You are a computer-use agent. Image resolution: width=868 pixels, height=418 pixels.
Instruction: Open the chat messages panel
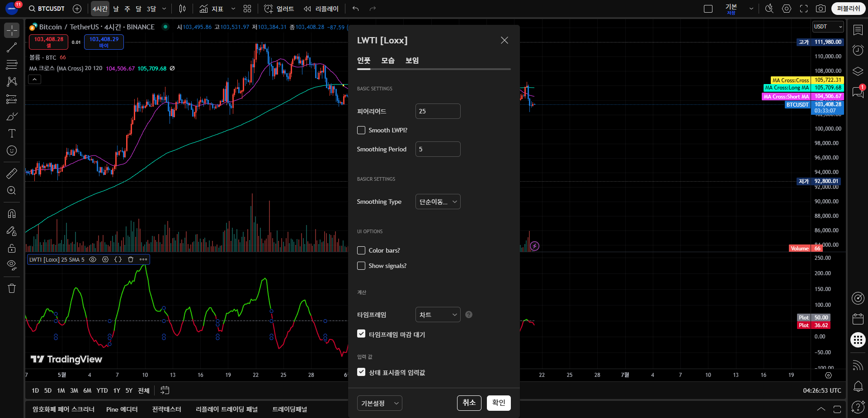[x=858, y=92]
